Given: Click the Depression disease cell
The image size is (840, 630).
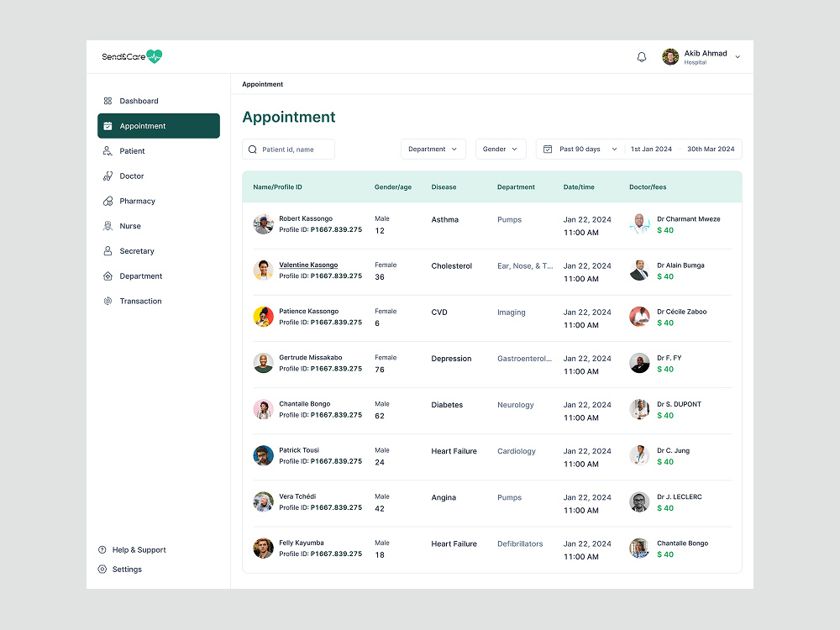Looking at the screenshot, I should 451,359.
